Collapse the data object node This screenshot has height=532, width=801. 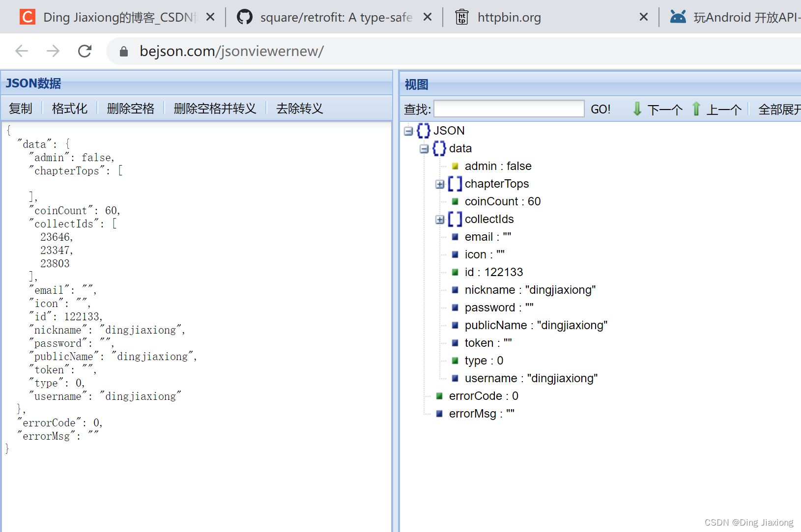(424, 148)
